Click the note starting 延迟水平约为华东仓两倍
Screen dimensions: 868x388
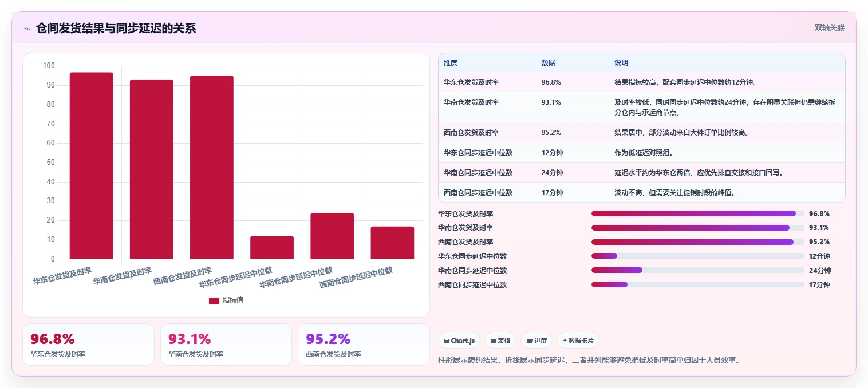pos(699,173)
